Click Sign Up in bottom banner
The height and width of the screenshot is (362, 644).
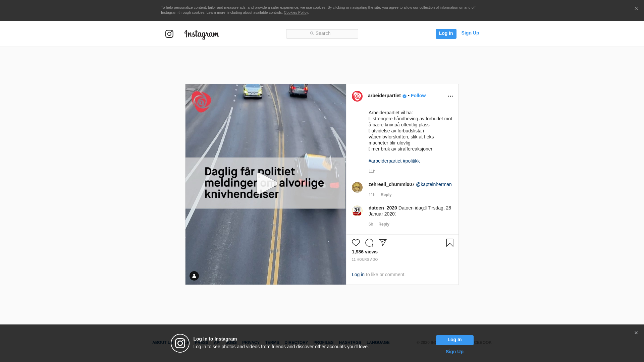[454, 352]
